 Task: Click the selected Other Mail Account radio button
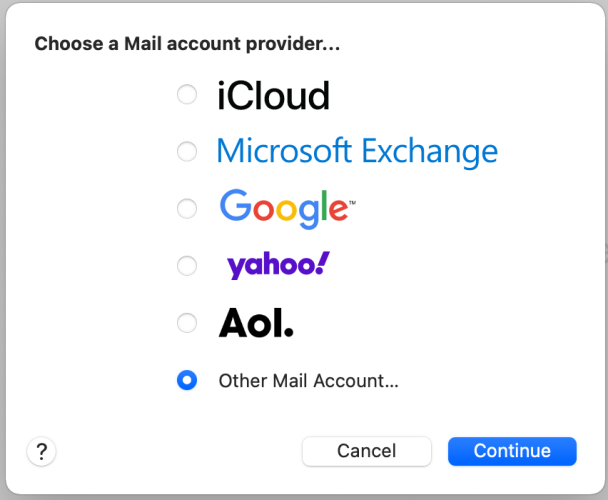coord(186,380)
